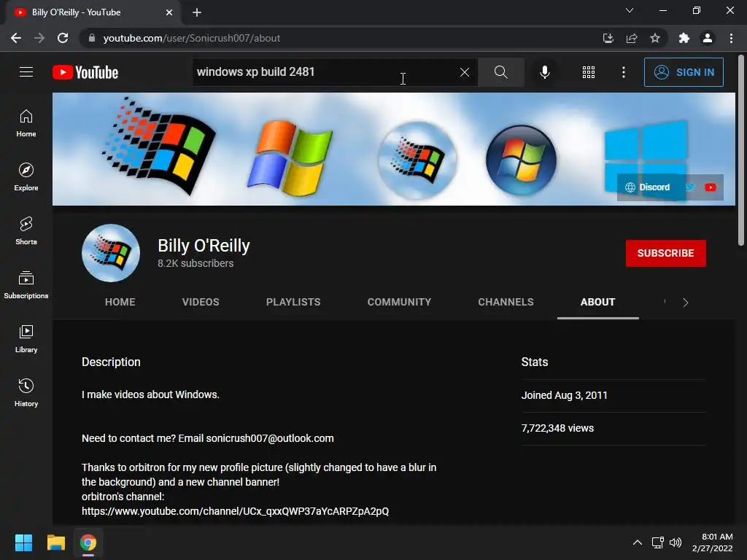Screen dimensions: 747x560
Task: Click the Chrome taskbar icon
Action: [x=88, y=542]
